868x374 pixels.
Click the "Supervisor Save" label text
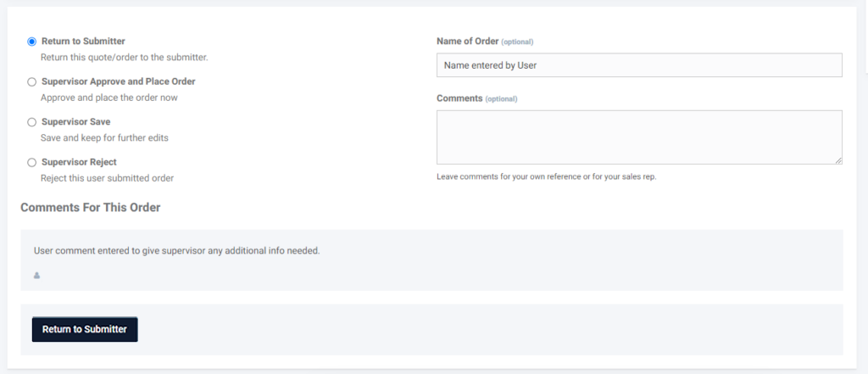click(75, 121)
